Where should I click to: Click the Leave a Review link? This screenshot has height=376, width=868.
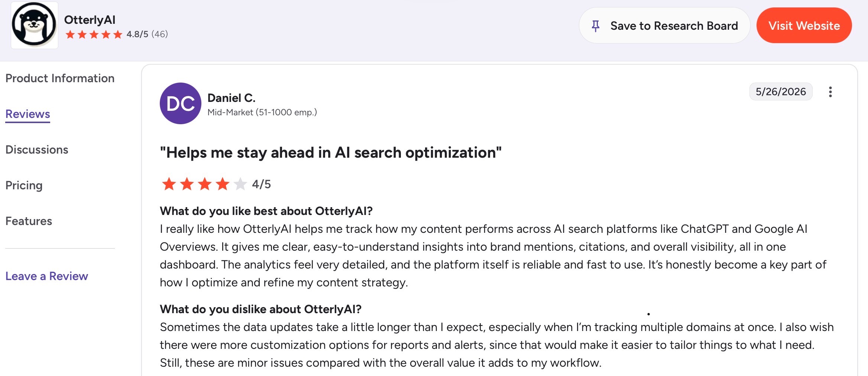(x=47, y=276)
